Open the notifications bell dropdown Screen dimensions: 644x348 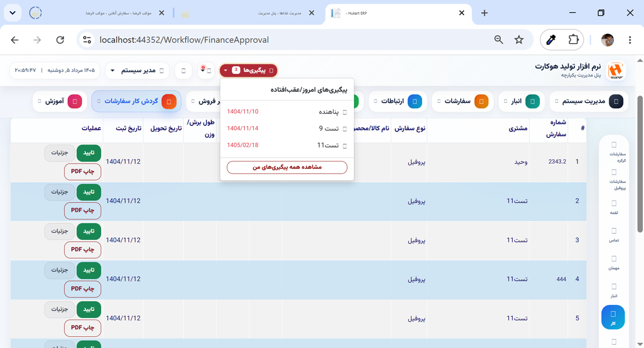coord(205,70)
